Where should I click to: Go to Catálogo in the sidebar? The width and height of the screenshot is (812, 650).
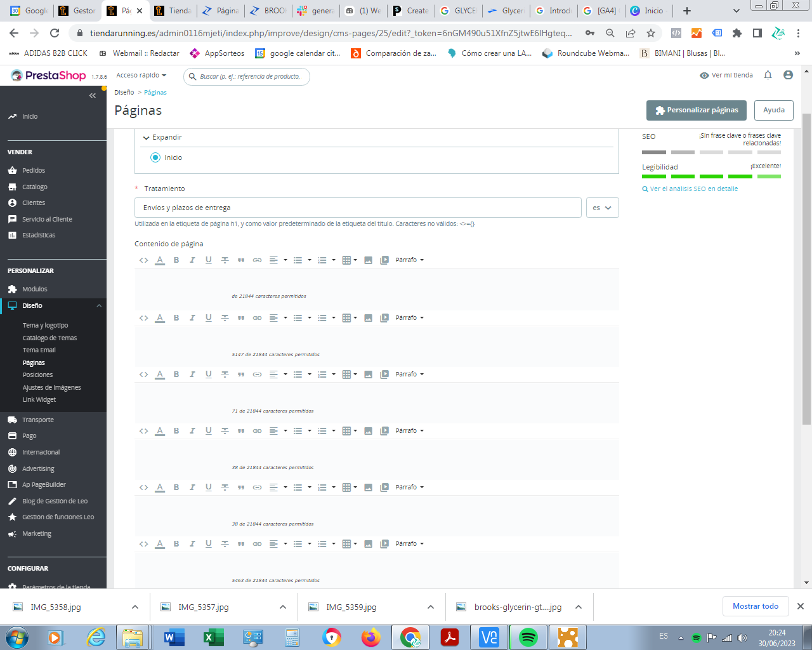(35, 187)
